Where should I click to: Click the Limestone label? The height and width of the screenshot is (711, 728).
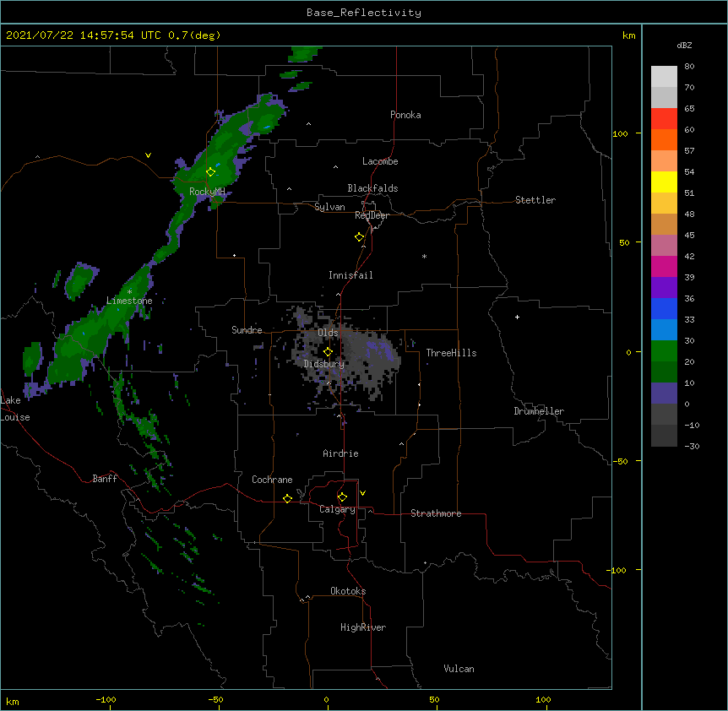click(129, 301)
